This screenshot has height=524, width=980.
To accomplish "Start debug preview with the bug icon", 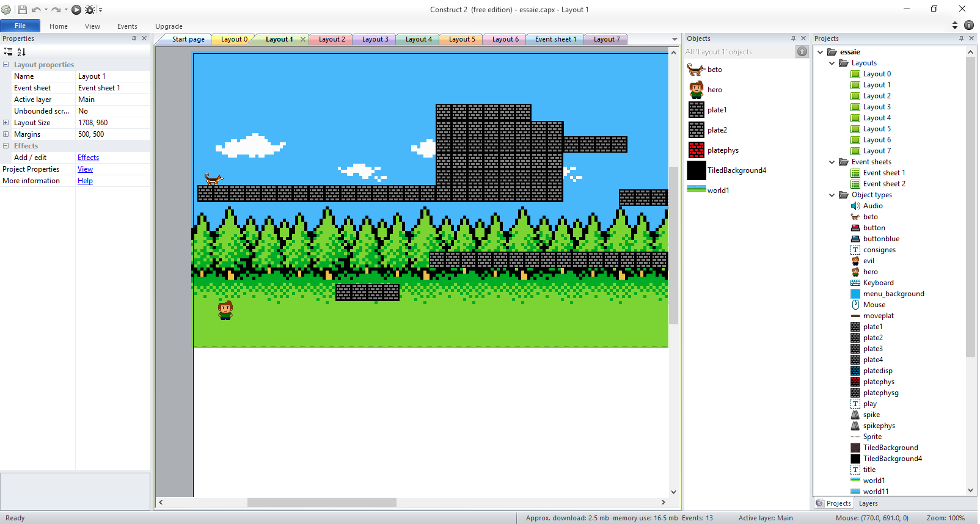I will click(90, 10).
